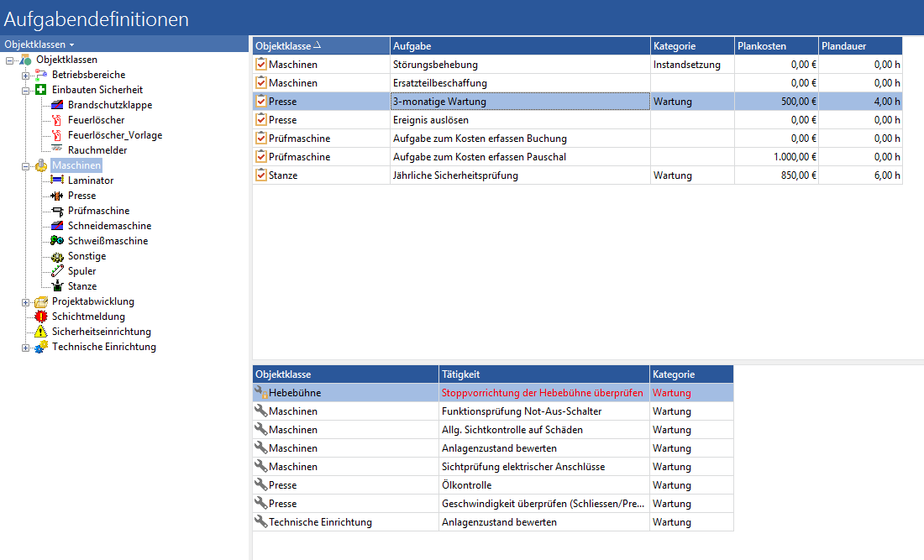Click the red Schichtmeldung alert icon
The image size is (924, 560).
[40, 317]
